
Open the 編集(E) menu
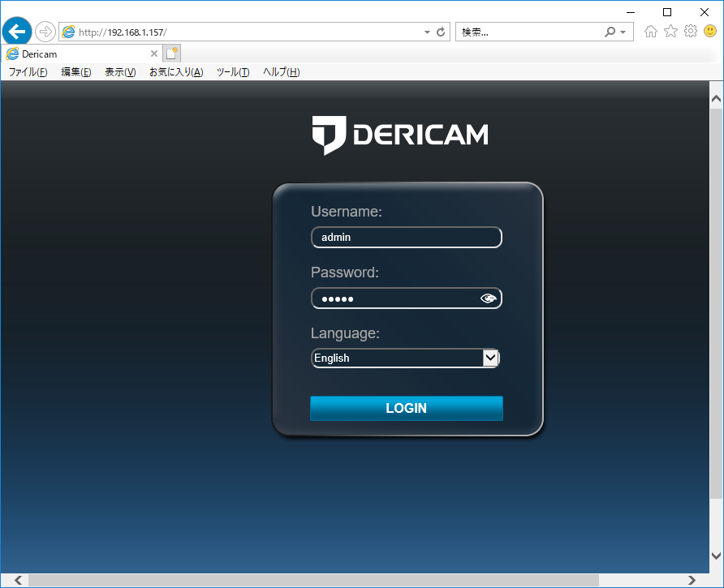tap(76, 72)
